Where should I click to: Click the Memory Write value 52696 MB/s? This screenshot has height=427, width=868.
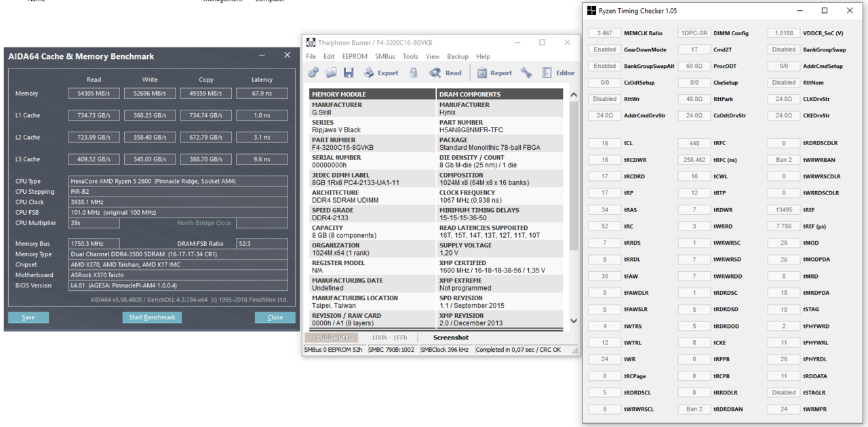click(150, 94)
